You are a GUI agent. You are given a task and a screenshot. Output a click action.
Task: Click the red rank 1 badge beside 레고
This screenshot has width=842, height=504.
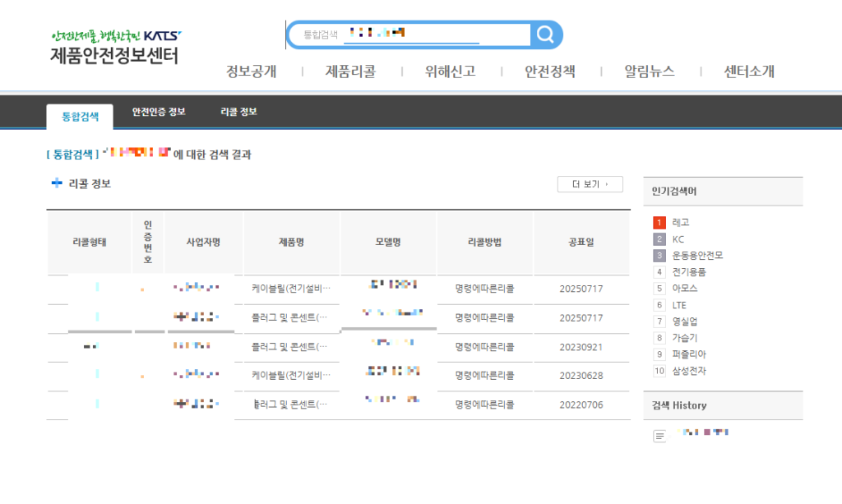(x=658, y=222)
